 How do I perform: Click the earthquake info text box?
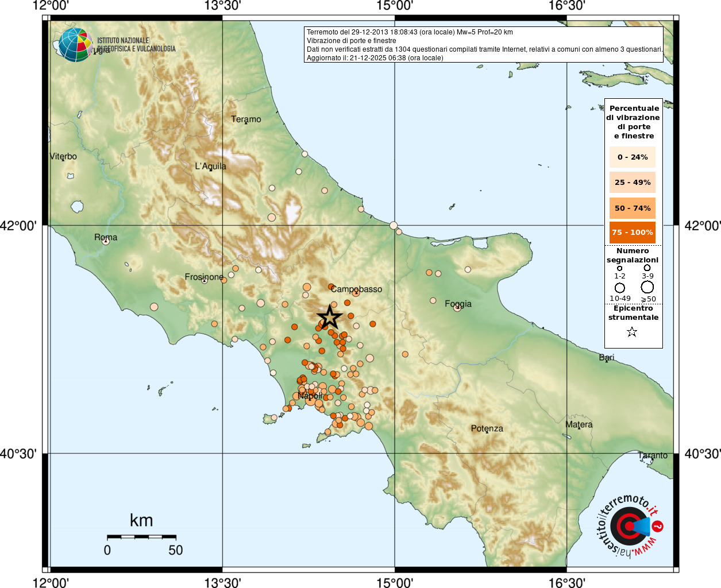[x=483, y=45]
